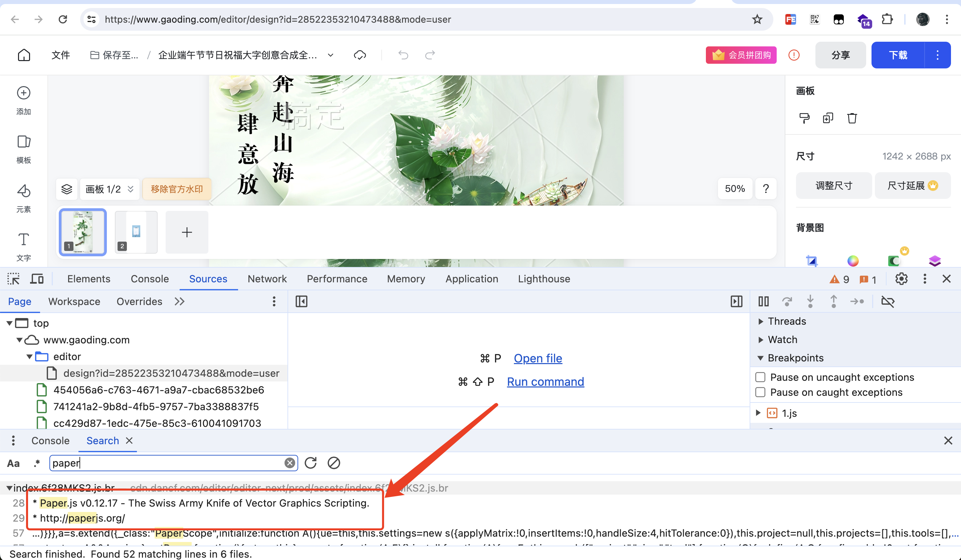The image size is (961, 560).
Task: Select the second canvas thumbnail panel
Action: point(135,233)
